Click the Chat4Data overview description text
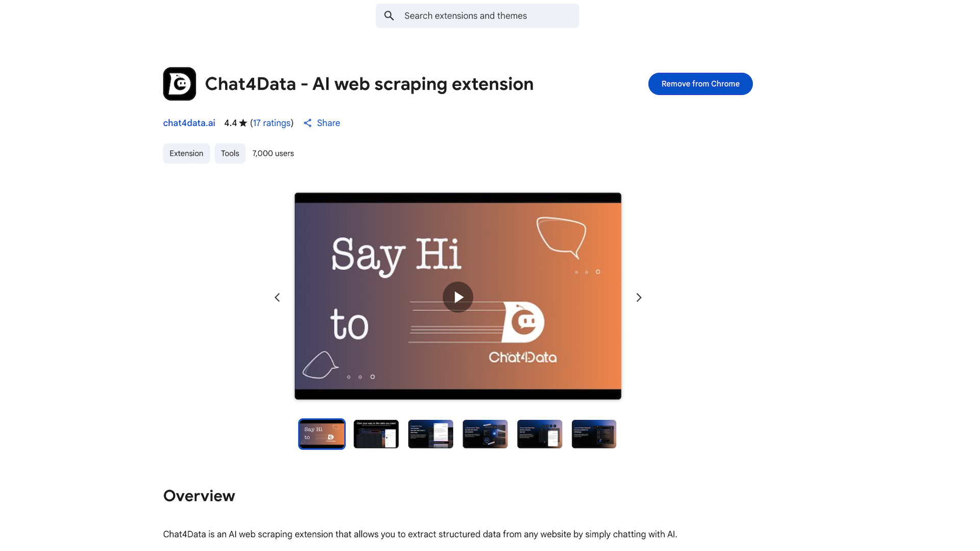980x551 pixels. click(x=420, y=534)
